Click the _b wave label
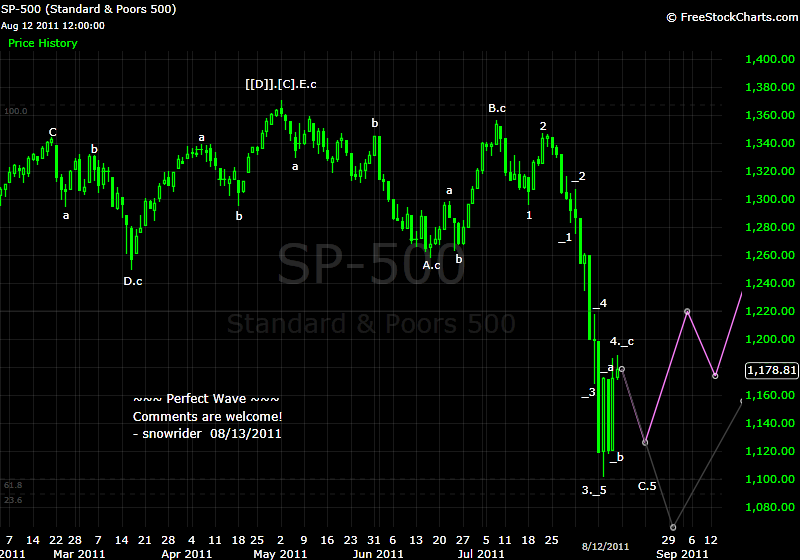The image size is (800, 560). [x=616, y=457]
